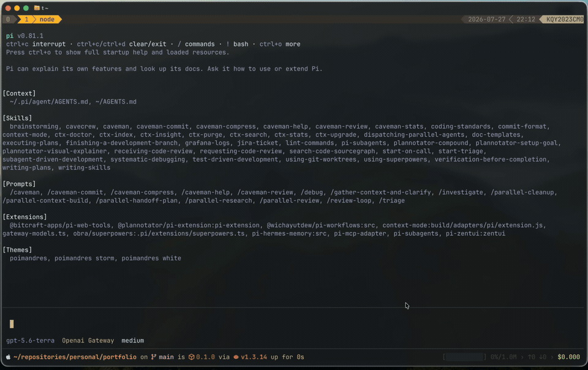Click the coding-standards skill name

click(461, 126)
